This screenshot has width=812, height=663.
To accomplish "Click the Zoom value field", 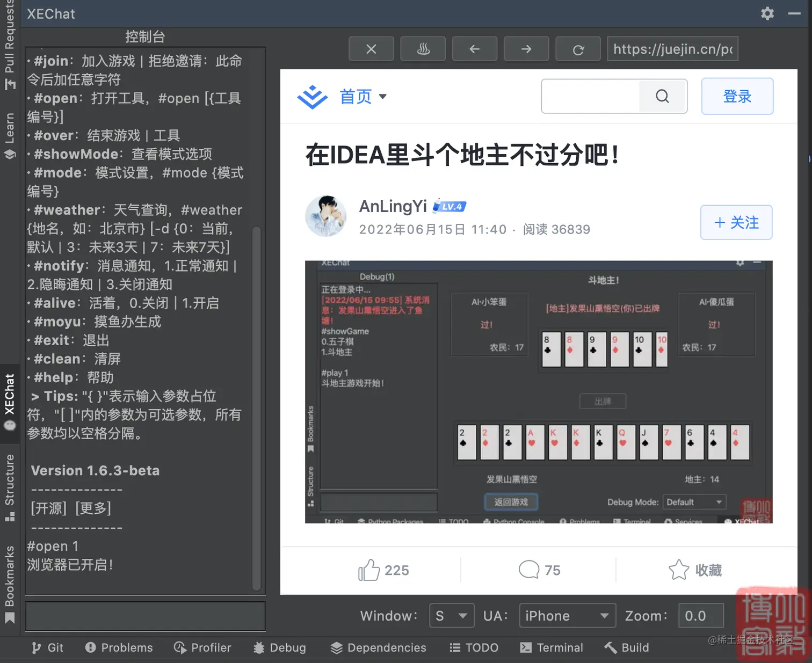I will (701, 616).
